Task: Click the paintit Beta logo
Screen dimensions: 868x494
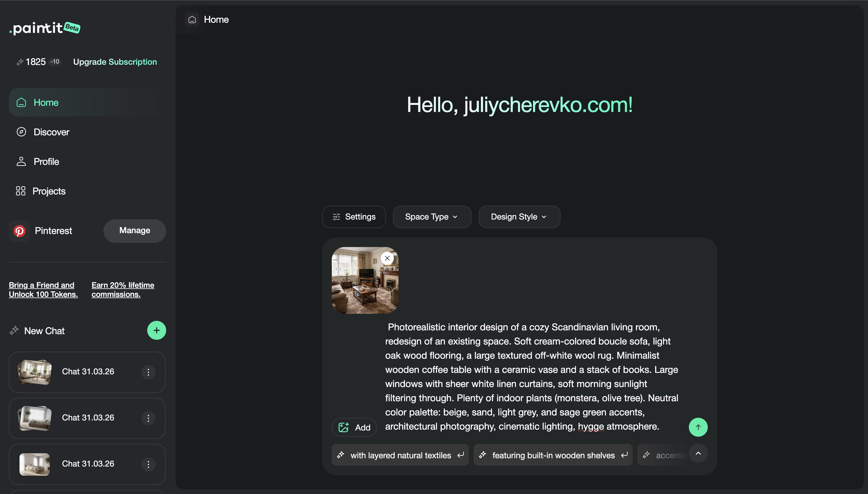Action: click(x=45, y=28)
